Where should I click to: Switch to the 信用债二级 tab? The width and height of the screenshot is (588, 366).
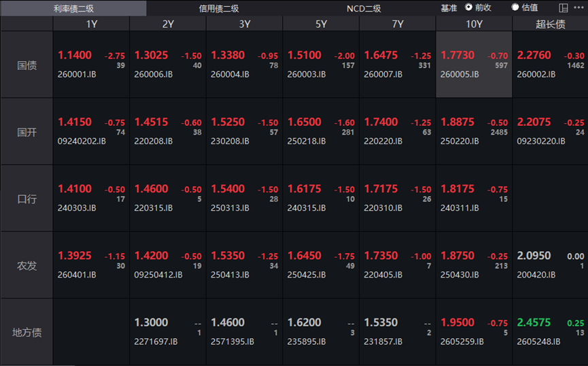218,8
